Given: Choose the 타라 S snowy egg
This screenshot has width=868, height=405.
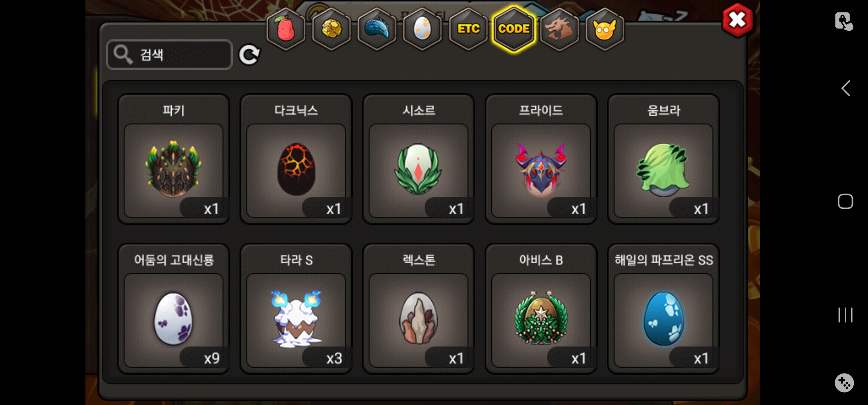Looking at the screenshot, I should [x=296, y=309].
